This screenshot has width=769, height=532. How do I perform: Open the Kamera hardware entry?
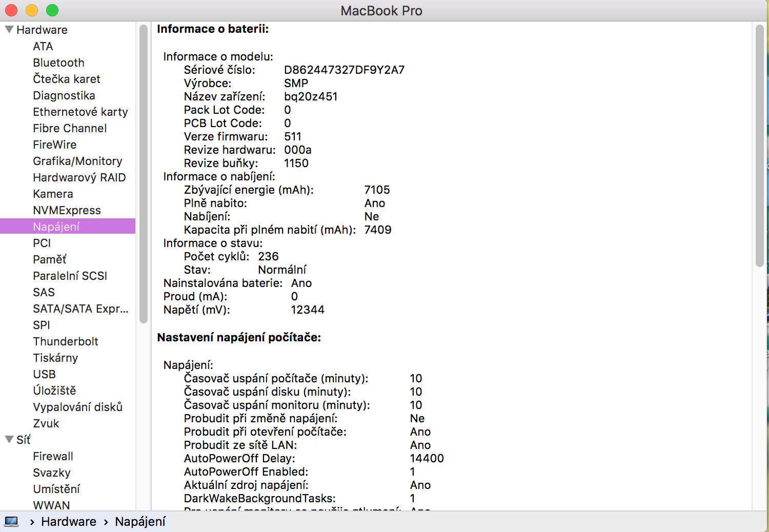53,194
